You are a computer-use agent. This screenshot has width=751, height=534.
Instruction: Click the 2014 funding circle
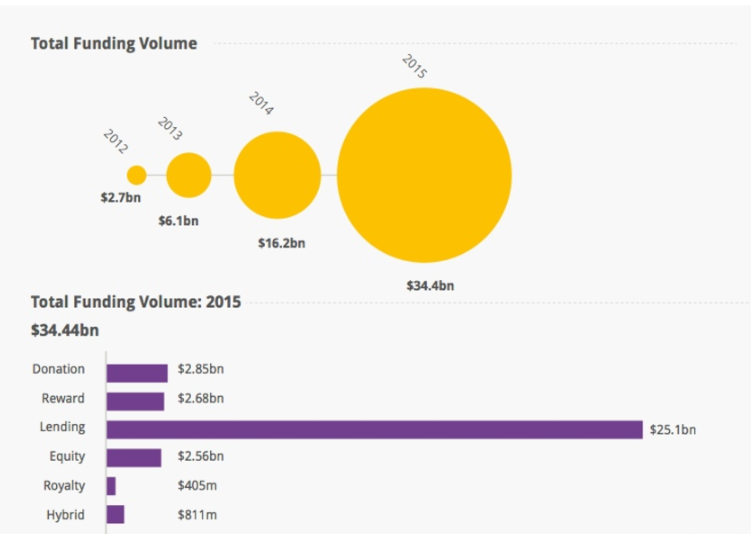(x=277, y=175)
